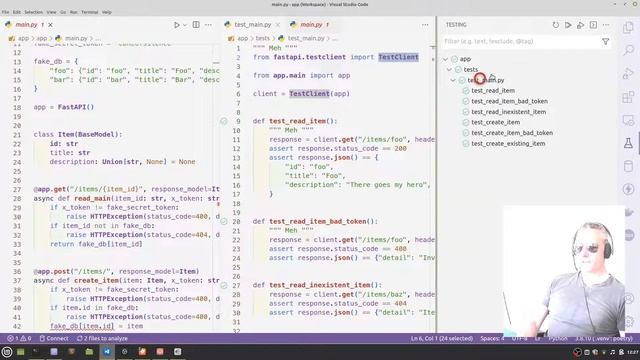Image resolution: width=640 pixels, height=360 pixels.
Task: Open the View menu
Action: tap(51, 12)
